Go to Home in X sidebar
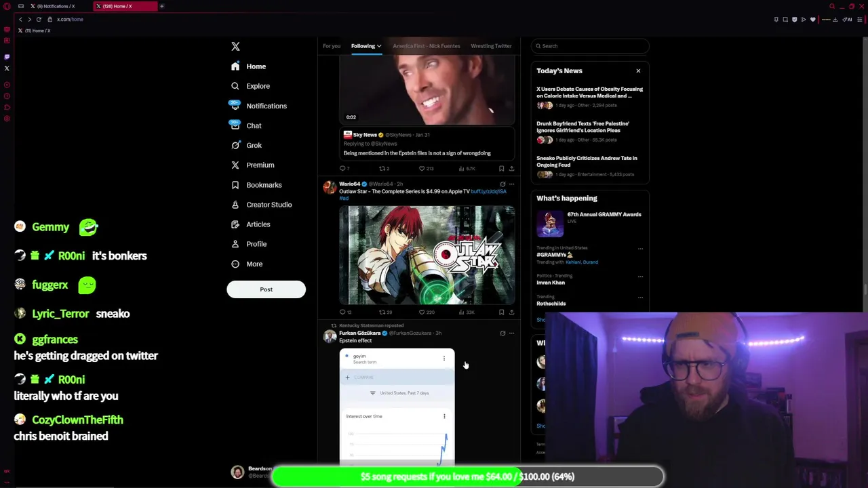The image size is (868, 488). click(x=248, y=66)
